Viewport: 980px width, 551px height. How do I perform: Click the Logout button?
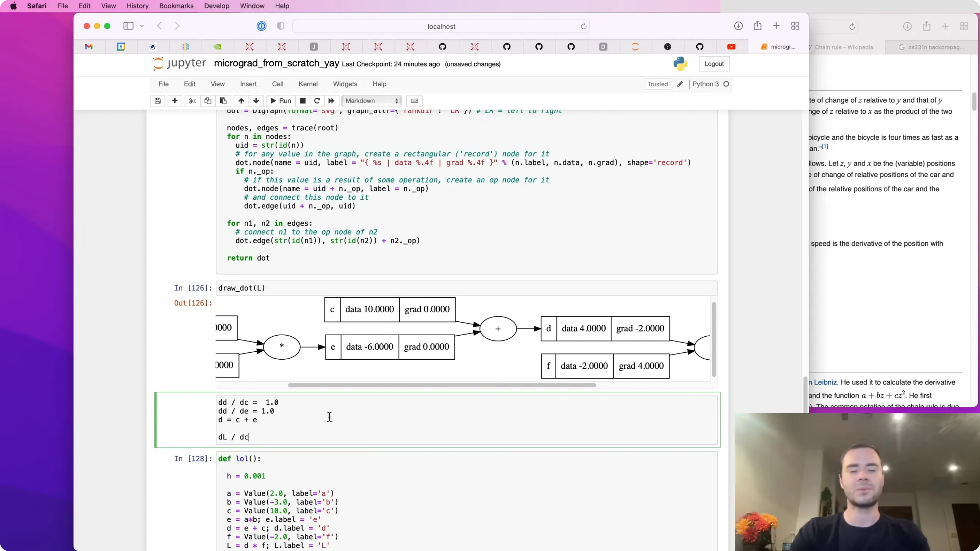pyautogui.click(x=714, y=64)
